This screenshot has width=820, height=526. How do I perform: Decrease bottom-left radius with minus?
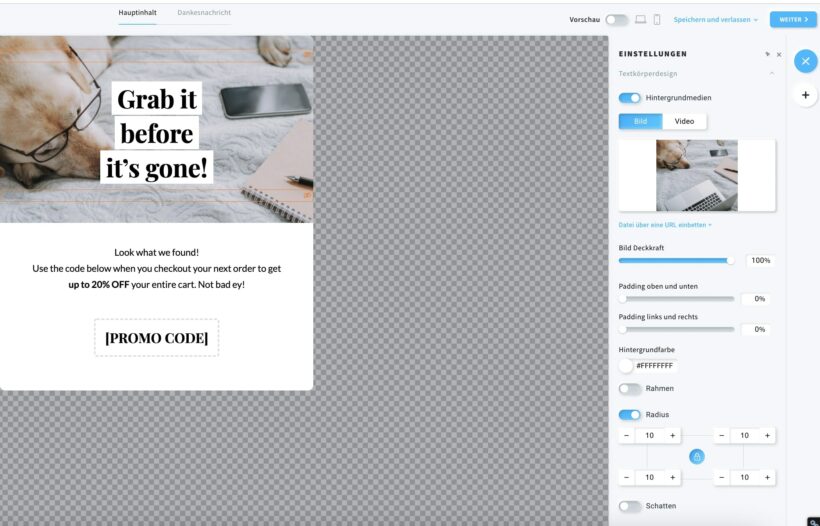627,477
